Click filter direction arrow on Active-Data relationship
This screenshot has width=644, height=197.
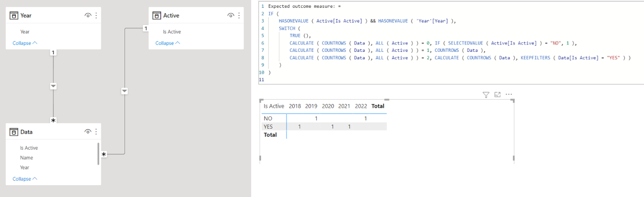click(124, 91)
